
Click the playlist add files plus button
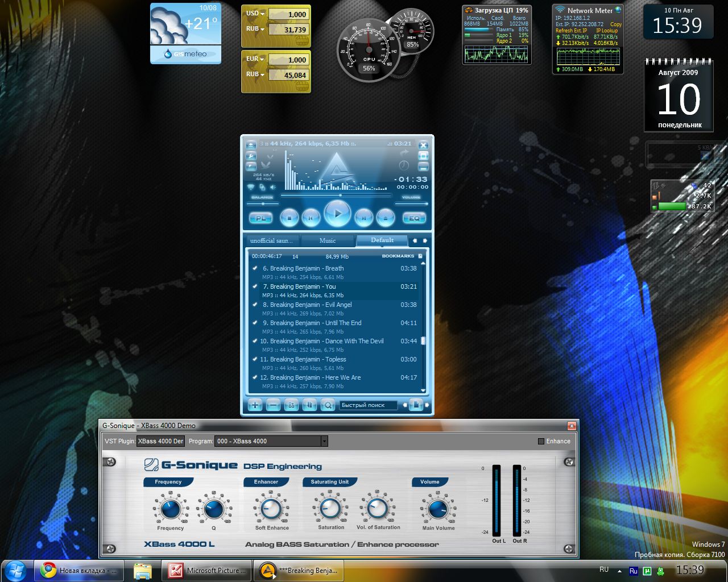[x=255, y=405]
